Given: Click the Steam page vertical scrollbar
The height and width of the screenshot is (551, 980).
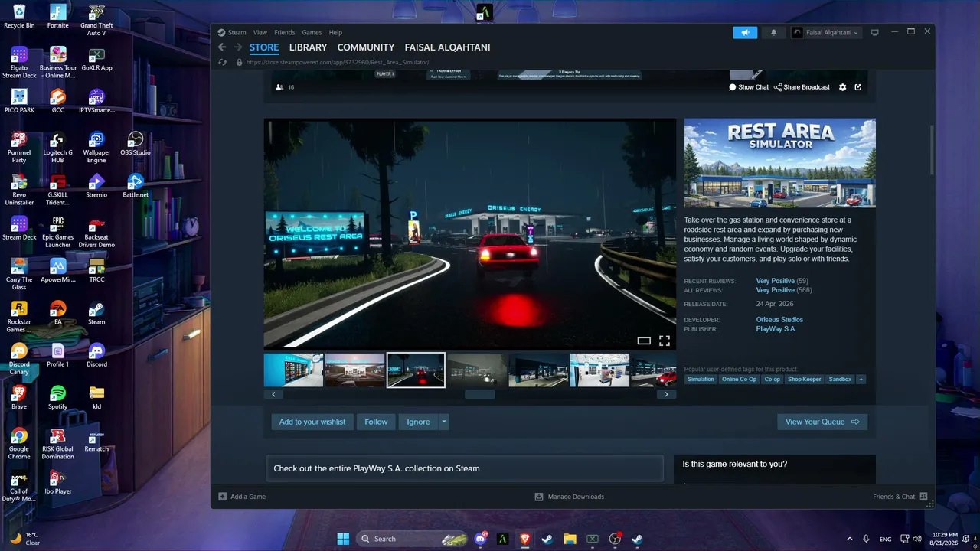Looking at the screenshot, I should coord(932,149).
